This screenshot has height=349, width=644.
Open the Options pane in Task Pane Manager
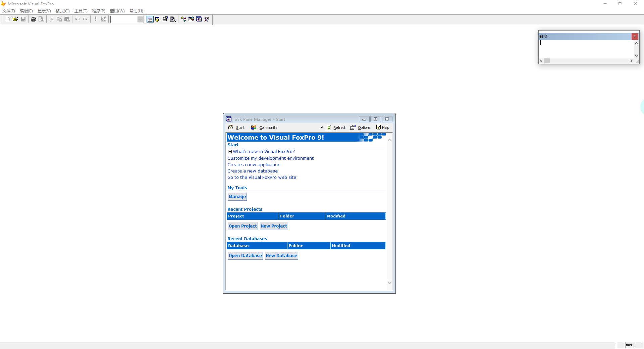coord(361,128)
